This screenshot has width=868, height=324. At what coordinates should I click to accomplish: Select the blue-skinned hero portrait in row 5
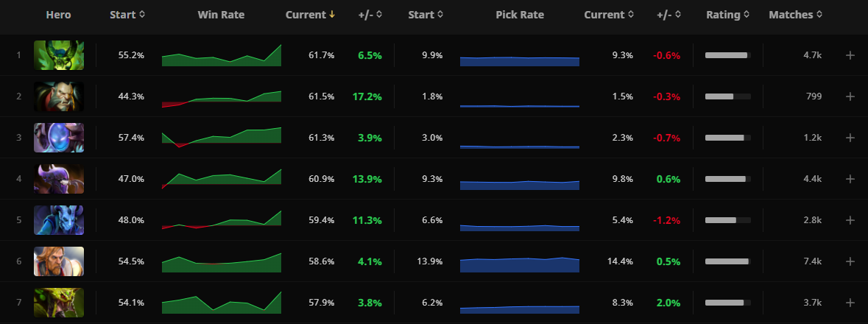click(x=59, y=220)
